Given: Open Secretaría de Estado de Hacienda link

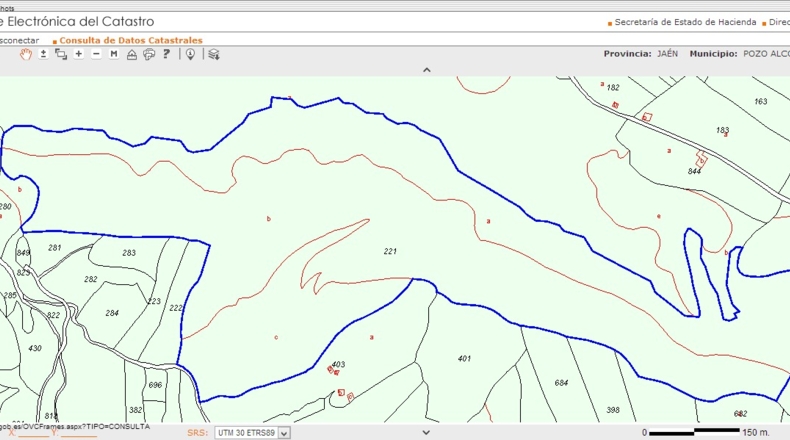Looking at the screenshot, I should click(x=685, y=22).
